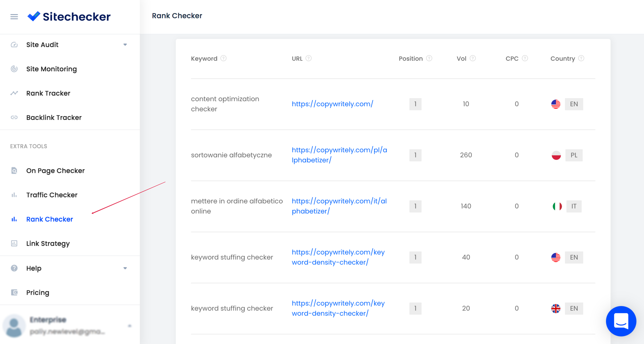
Task: Open https://copywrititely.com/ URL link
Action: coord(332,103)
